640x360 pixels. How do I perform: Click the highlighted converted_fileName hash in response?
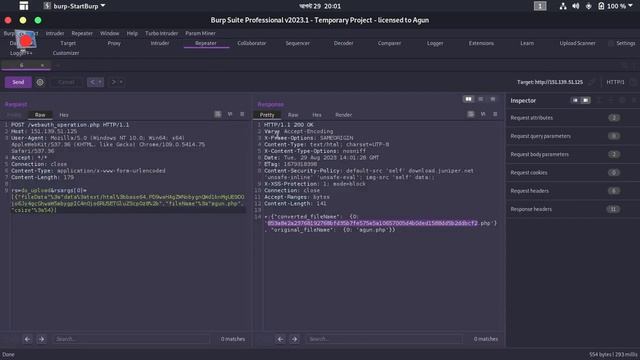[x=372, y=223]
